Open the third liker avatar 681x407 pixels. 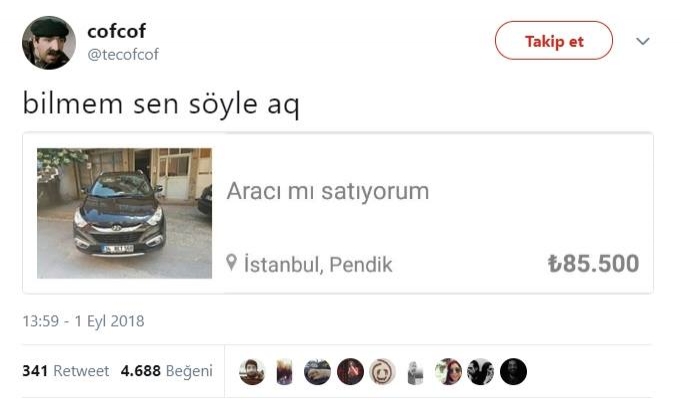pos(317,372)
